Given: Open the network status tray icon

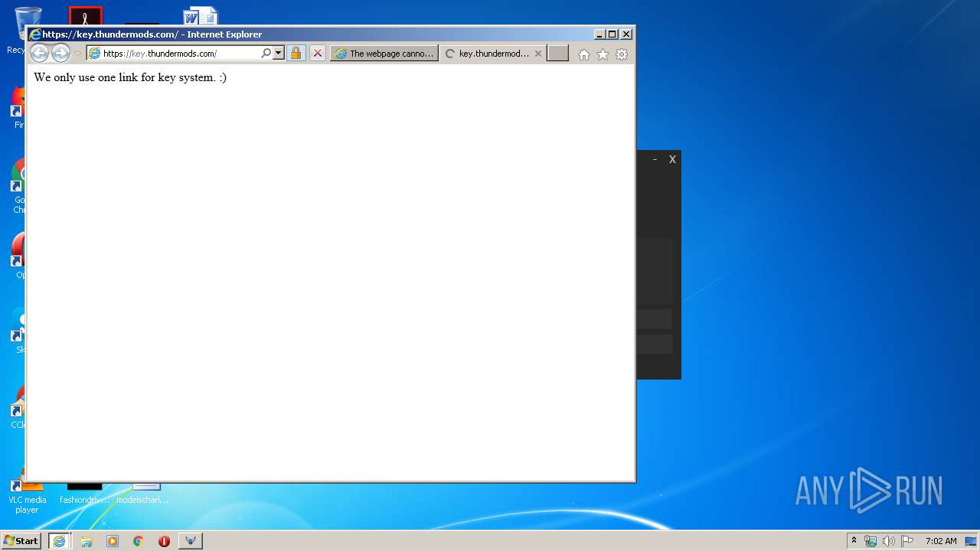Looking at the screenshot, I should pos(871,541).
